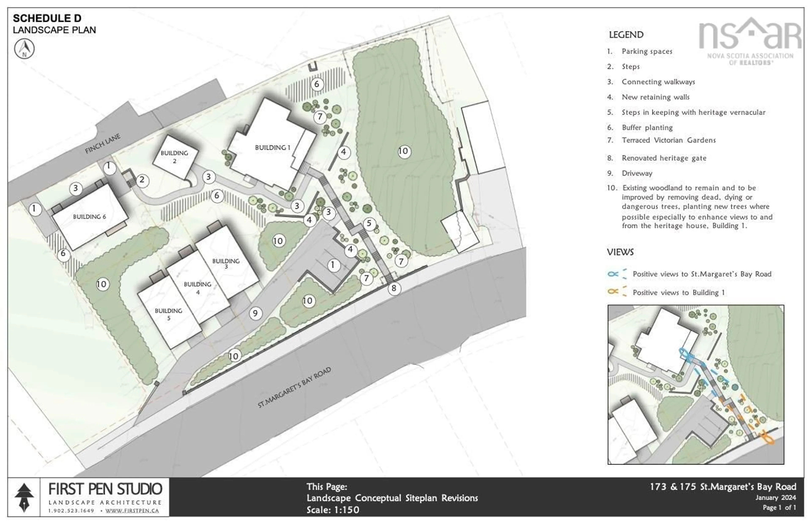
Task: Open the inset views map thumbnail
Action: 696,385
